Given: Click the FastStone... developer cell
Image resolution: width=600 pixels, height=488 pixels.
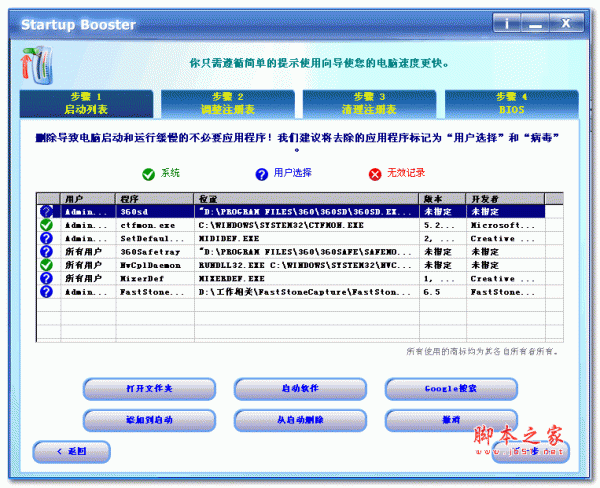Looking at the screenshot, I should 505,292.
